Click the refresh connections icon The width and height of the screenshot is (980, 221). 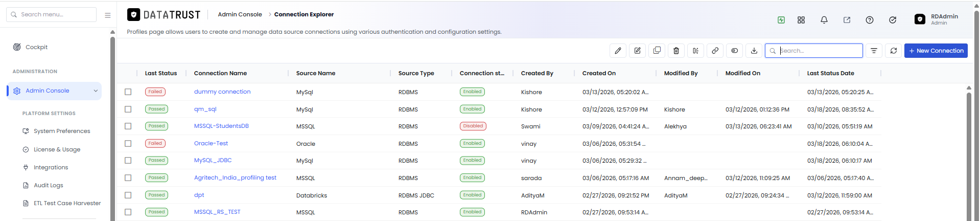pos(893,51)
